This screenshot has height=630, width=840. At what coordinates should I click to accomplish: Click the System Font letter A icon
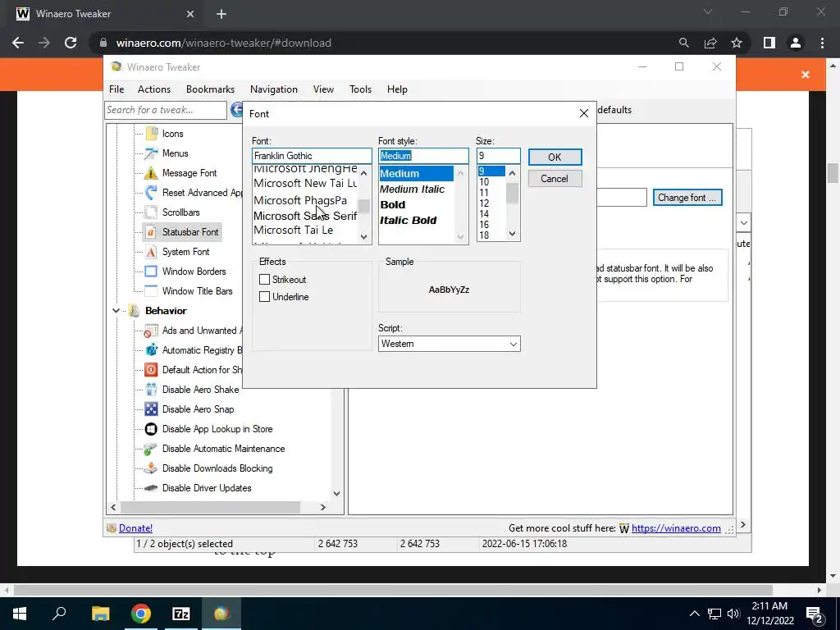[x=152, y=252]
